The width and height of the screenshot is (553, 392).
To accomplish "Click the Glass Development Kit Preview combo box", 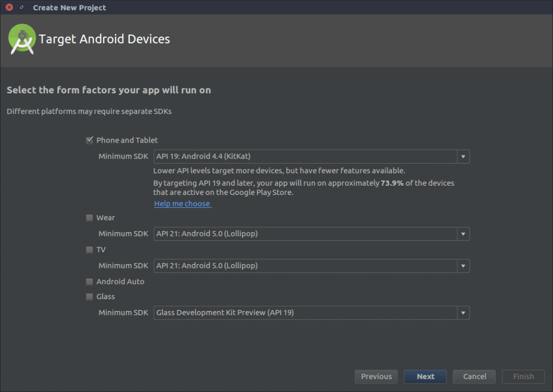I will pyautogui.click(x=312, y=313).
